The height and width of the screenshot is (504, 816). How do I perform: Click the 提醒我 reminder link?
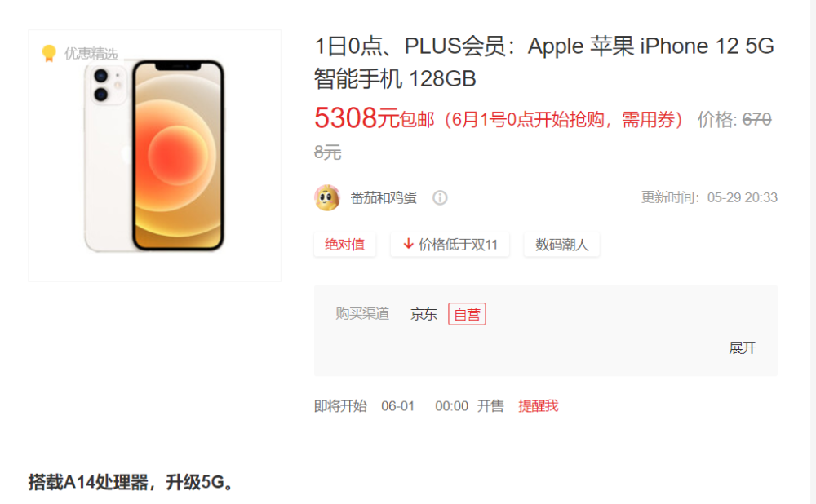(538, 405)
